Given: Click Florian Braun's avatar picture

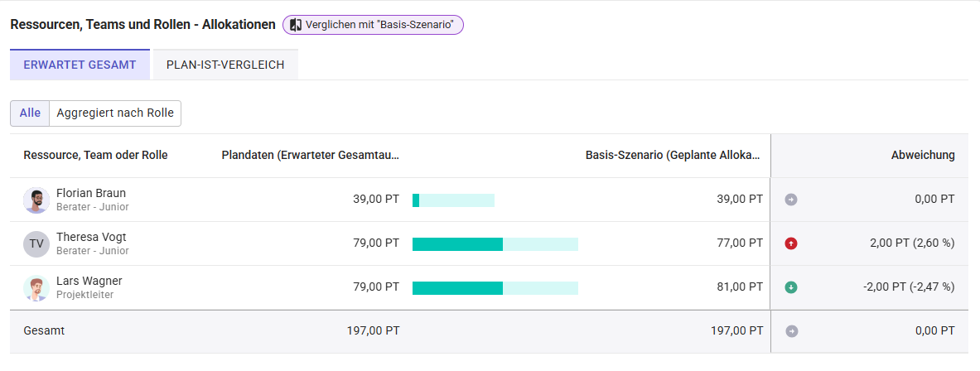Looking at the screenshot, I should 36,200.
